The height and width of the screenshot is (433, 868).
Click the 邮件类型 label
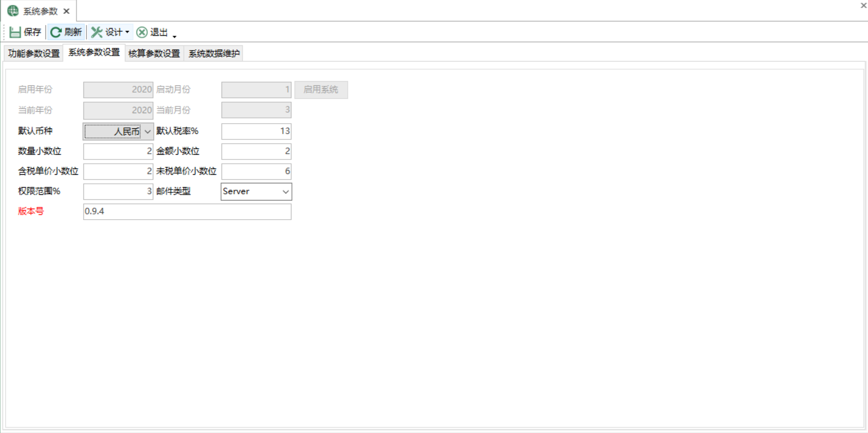173,191
